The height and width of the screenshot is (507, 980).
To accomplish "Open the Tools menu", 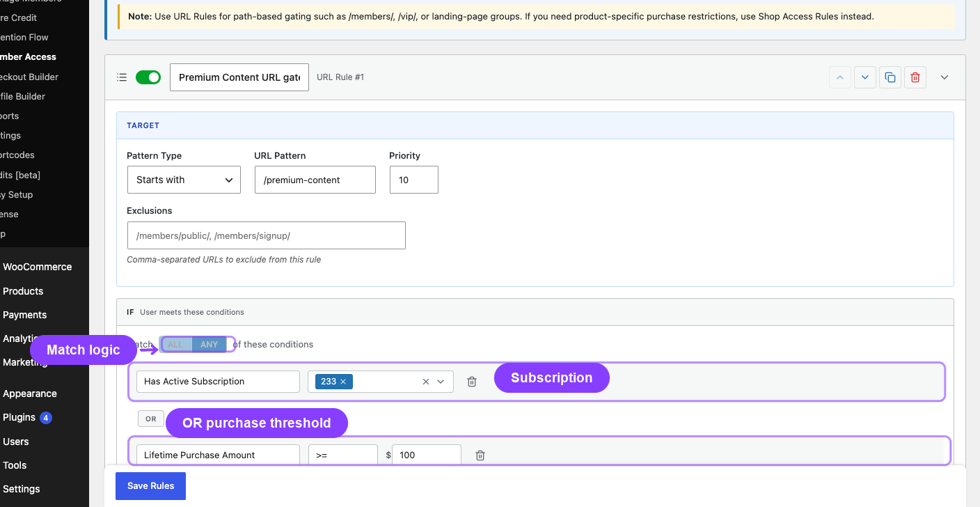I will pos(15,465).
